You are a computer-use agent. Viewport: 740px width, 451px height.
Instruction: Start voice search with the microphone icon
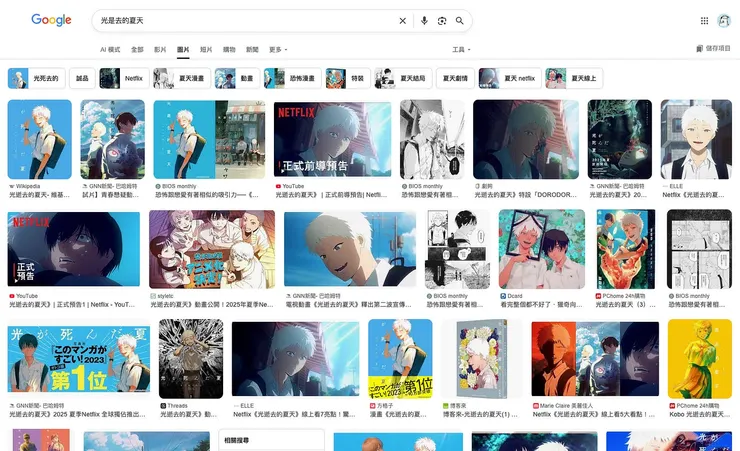coord(424,21)
